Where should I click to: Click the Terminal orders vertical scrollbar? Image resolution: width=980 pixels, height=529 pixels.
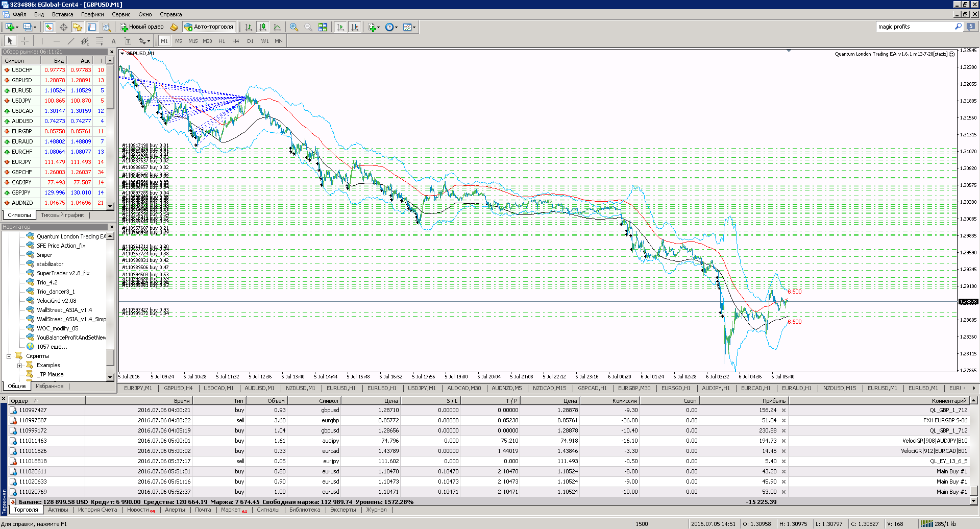[973, 451]
